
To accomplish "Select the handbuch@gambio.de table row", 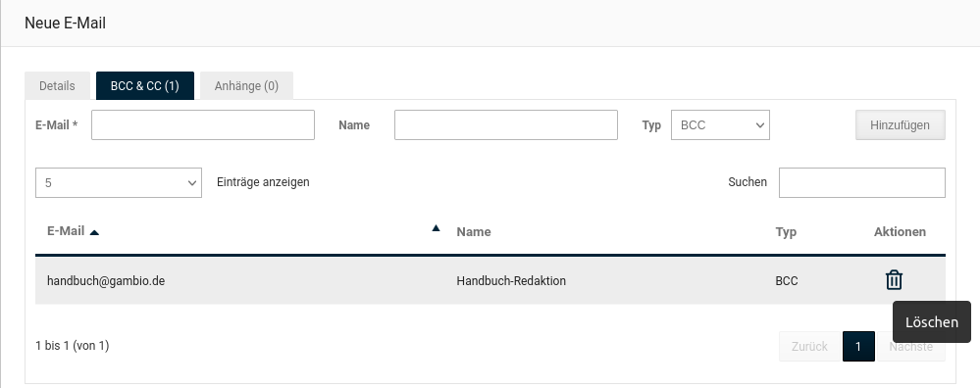I will pos(490,280).
